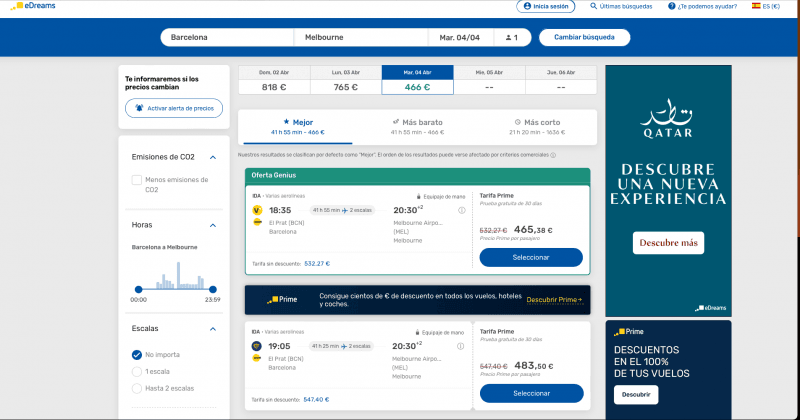Click the magnifier icon beside Últimas búsquedas

tap(593, 6)
